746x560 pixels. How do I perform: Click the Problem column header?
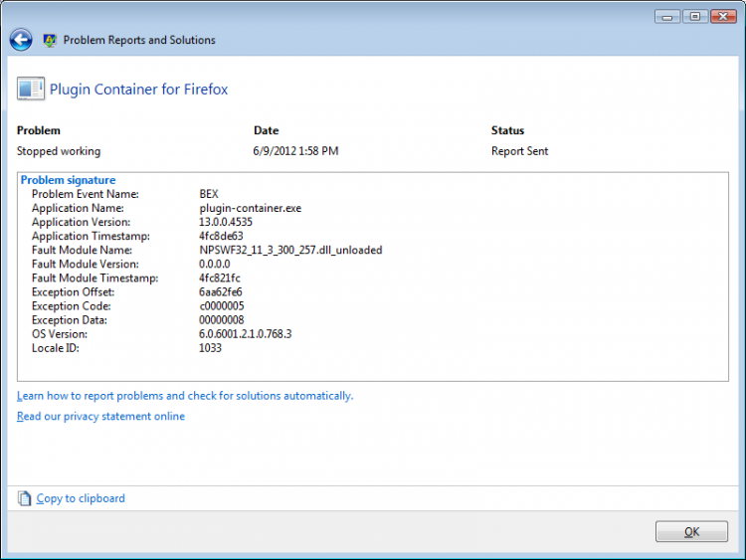tap(39, 130)
